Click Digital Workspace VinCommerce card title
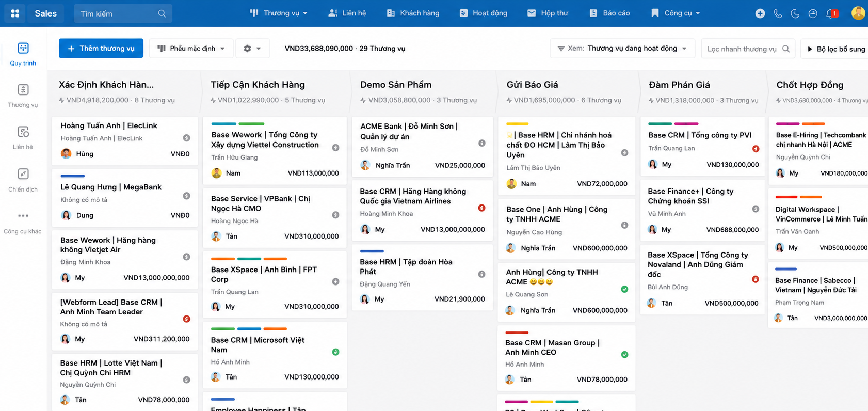This screenshot has height=411, width=868. pos(822,214)
